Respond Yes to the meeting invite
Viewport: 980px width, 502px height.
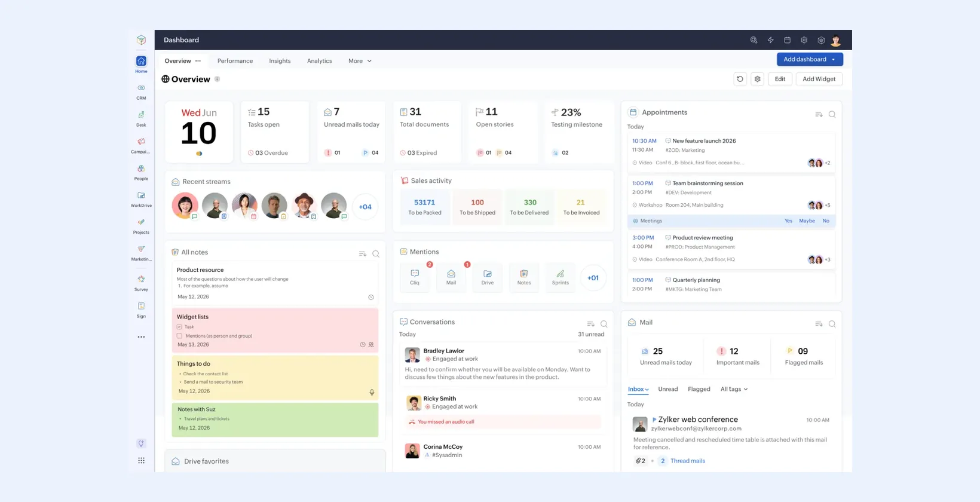788,221
